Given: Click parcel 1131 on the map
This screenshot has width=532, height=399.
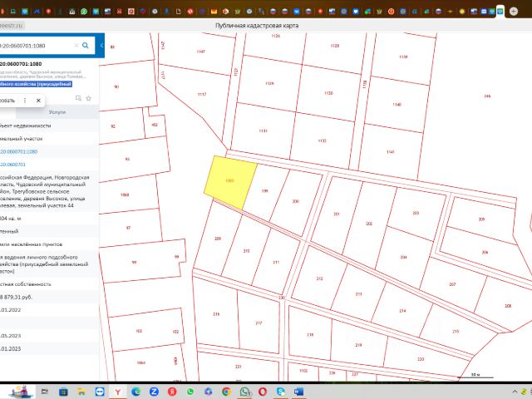Looking at the screenshot, I should coord(263,131).
